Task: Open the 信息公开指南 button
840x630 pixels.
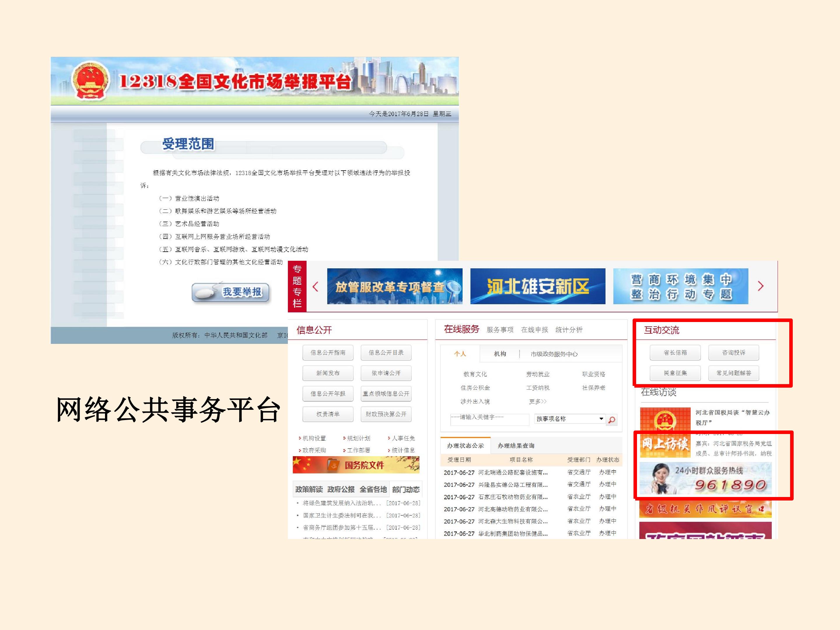Action: pyautogui.click(x=328, y=352)
